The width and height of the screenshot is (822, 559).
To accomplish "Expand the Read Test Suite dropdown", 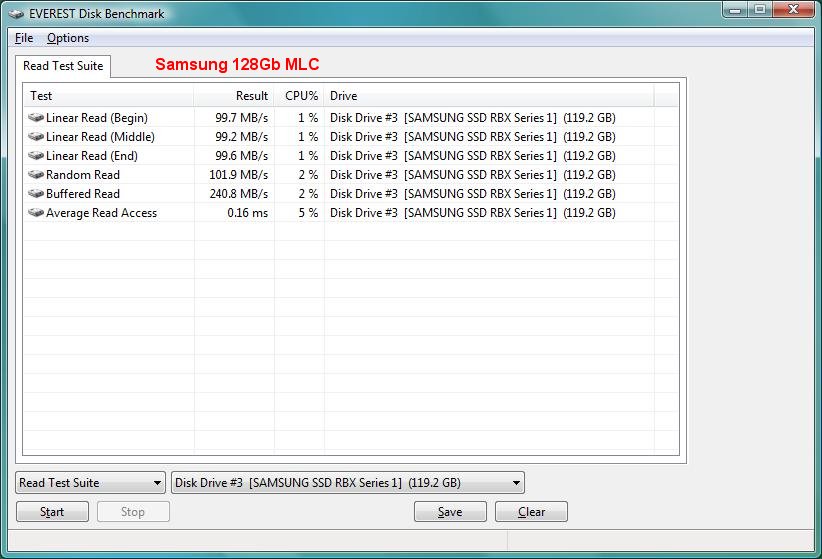I will coord(90,482).
